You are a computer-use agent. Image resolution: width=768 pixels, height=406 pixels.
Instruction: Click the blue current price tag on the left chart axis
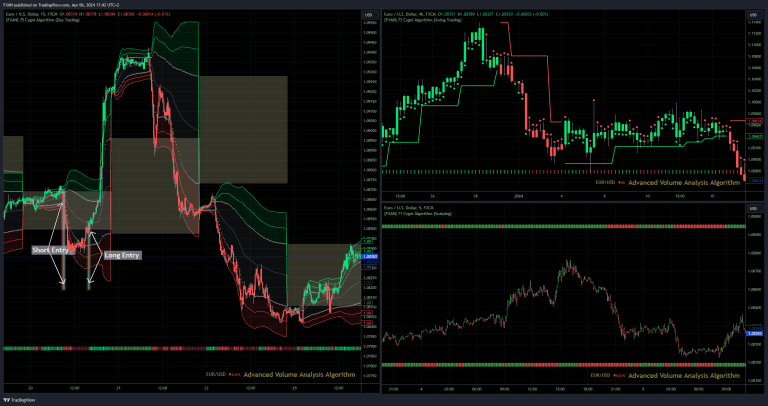tap(368, 257)
